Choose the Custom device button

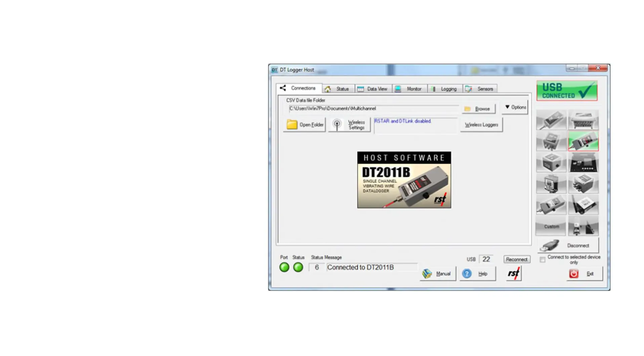tap(551, 226)
